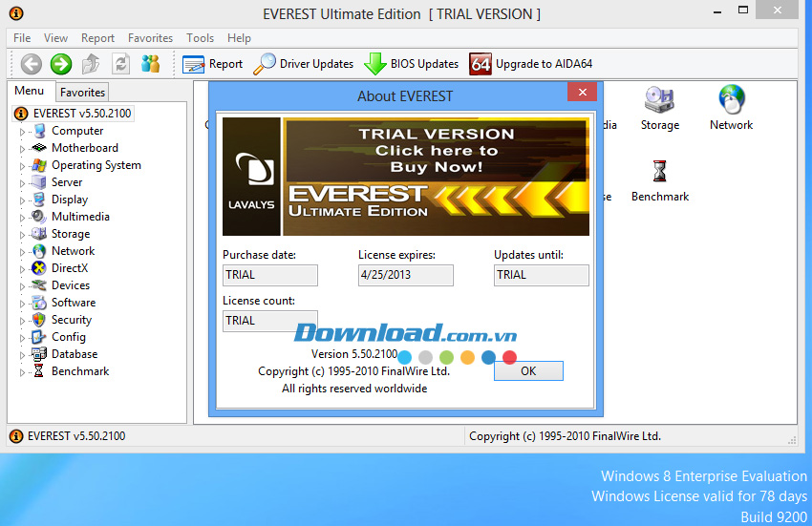
Task: Click "EVEREST v5.50.2100" in the status bar
Action: click(76, 436)
